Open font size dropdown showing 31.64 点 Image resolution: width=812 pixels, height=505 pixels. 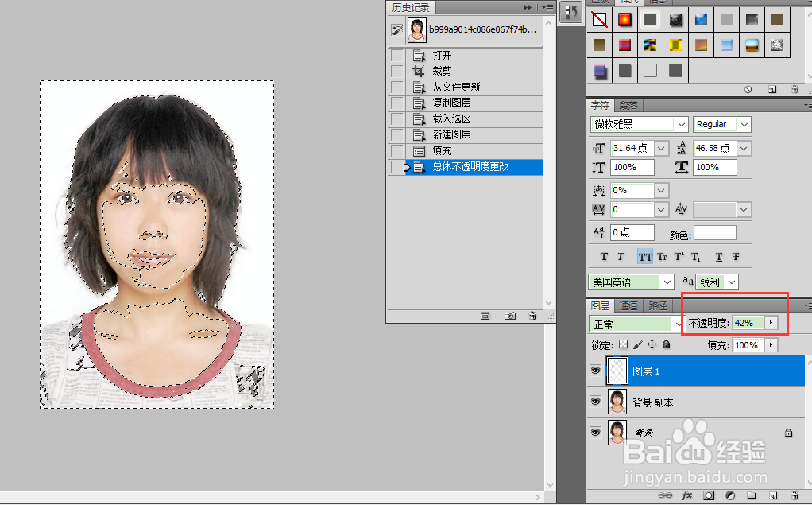coord(661,148)
